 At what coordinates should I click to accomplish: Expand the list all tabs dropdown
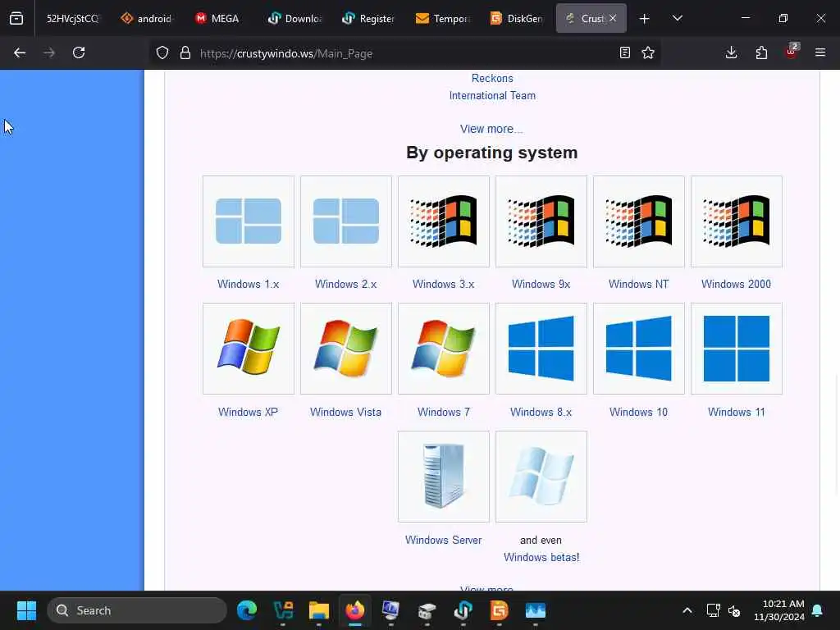[x=678, y=18]
